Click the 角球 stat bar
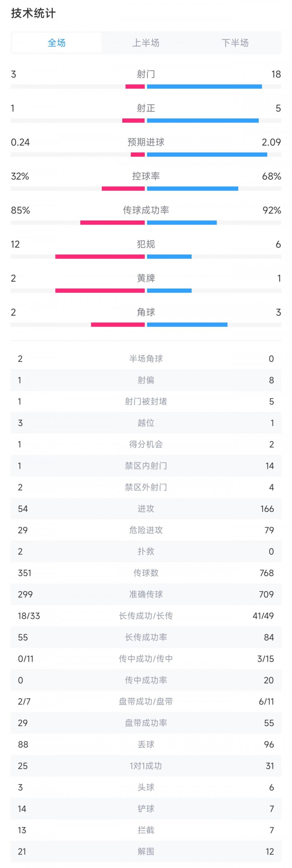292x868 pixels. point(146,324)
